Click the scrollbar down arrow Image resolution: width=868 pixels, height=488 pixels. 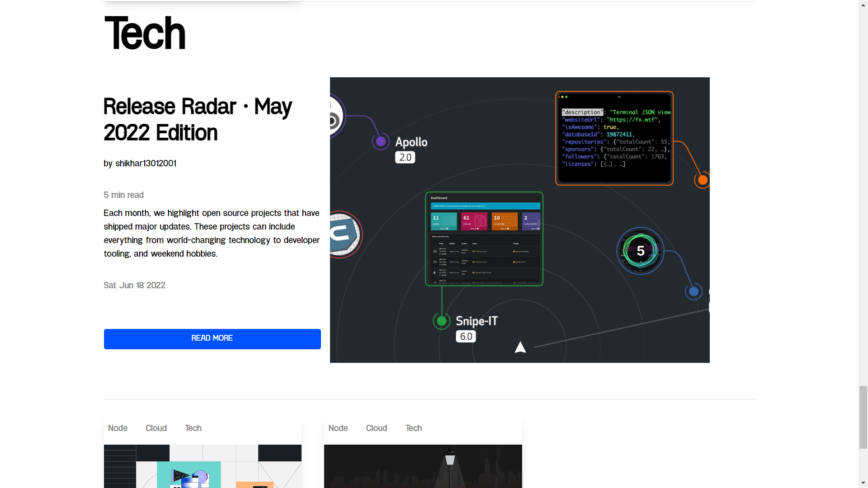863,483
